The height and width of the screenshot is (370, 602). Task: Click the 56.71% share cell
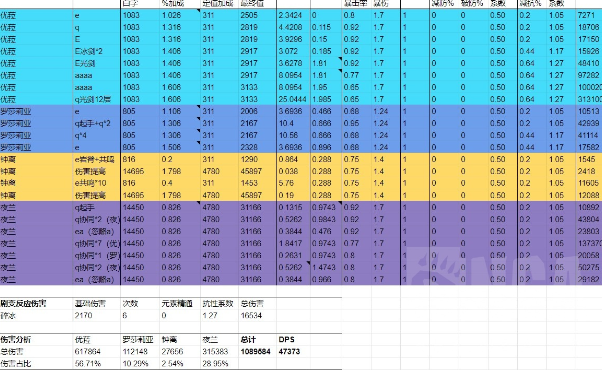(x=97, y=363)
